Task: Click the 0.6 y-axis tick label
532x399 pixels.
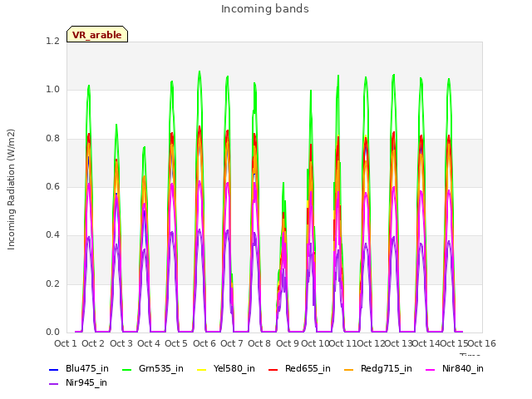Action: [52, 186]
